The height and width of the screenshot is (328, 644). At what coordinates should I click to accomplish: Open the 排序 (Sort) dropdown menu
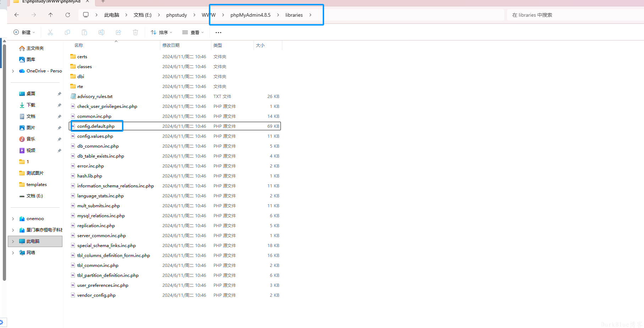161,32
